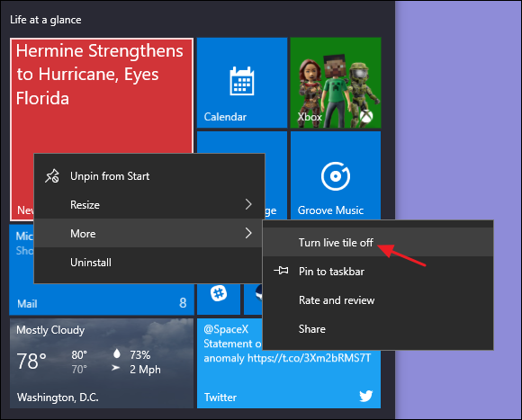Click the Life at a glance heading
Screen dimensions: 522x420
click(x=46, y=20)
